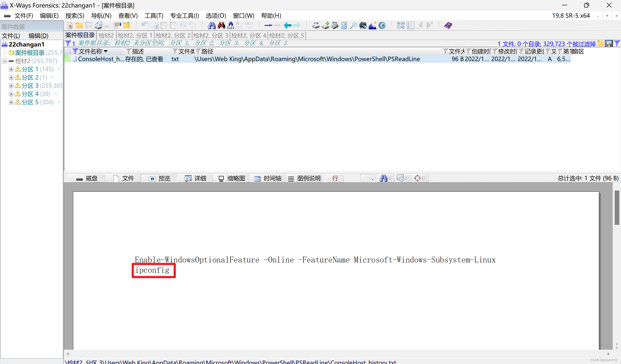
Task: Click the preview pane vertical scrollbar thumb
Action: pos(617,207)
